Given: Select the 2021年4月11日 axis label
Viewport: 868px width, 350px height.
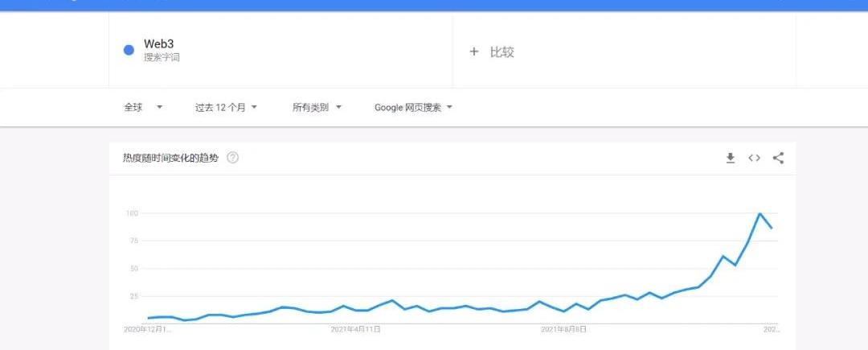Looking at the screenshot, I should [356, 329].
